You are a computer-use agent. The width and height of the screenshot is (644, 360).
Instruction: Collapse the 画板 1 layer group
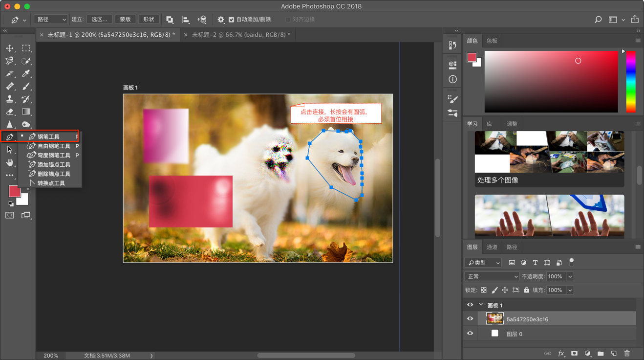(x=481, y=305)
